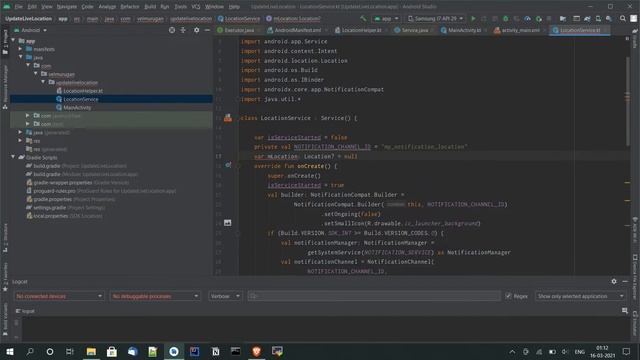Open gradle.properties in Gradle Scripts
Image resolution: width=640 pixels, height=360 pixels.
point(53,199)
